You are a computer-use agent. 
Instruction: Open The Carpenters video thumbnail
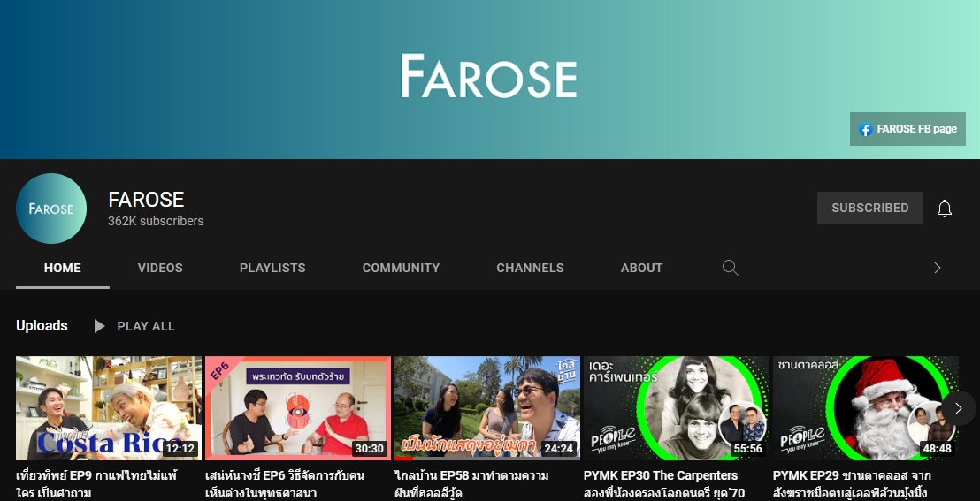tap(677, 408)
